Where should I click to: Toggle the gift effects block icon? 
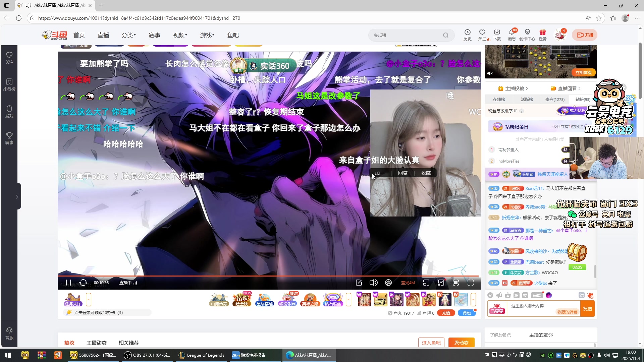(590, 295)
